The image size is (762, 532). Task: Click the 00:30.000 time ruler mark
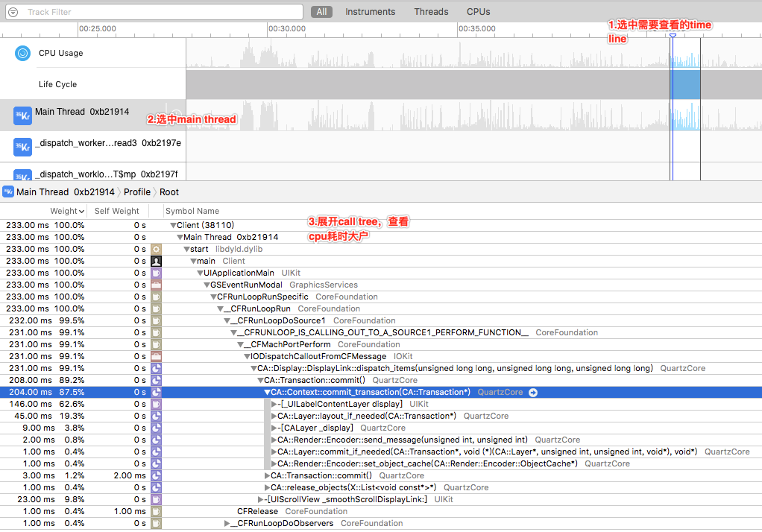(x=287, y=28)
